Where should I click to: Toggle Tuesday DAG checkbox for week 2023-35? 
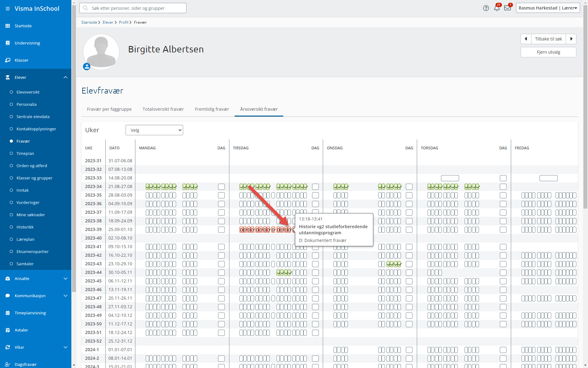coord(315,195)
